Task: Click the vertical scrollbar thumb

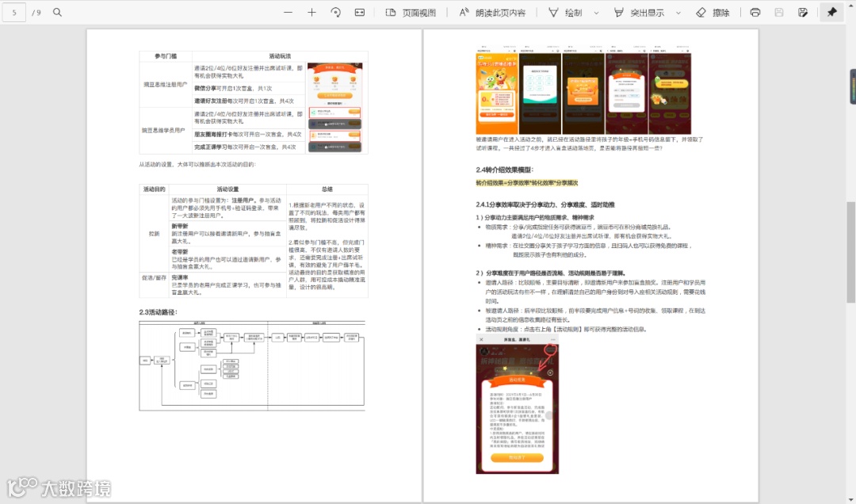Action: 850,252
